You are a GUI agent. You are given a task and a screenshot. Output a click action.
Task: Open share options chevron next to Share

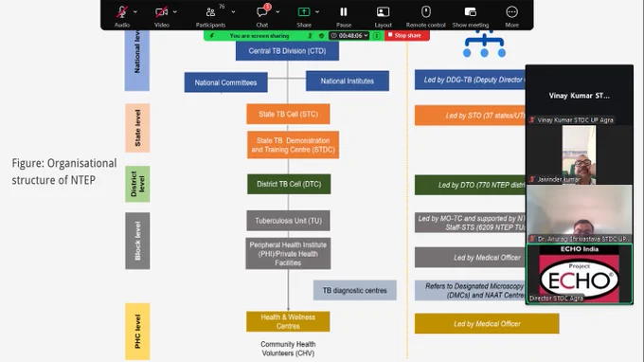pyautogui.click(x=317, y=12)
